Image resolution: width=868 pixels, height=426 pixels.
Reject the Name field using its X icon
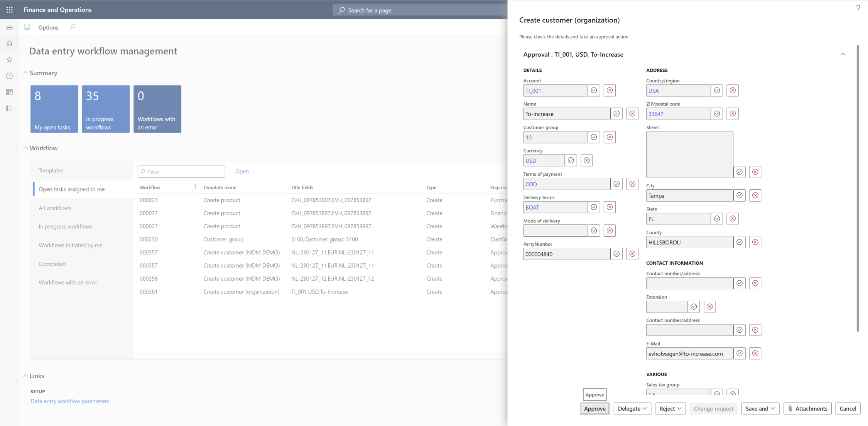point(632,113)
